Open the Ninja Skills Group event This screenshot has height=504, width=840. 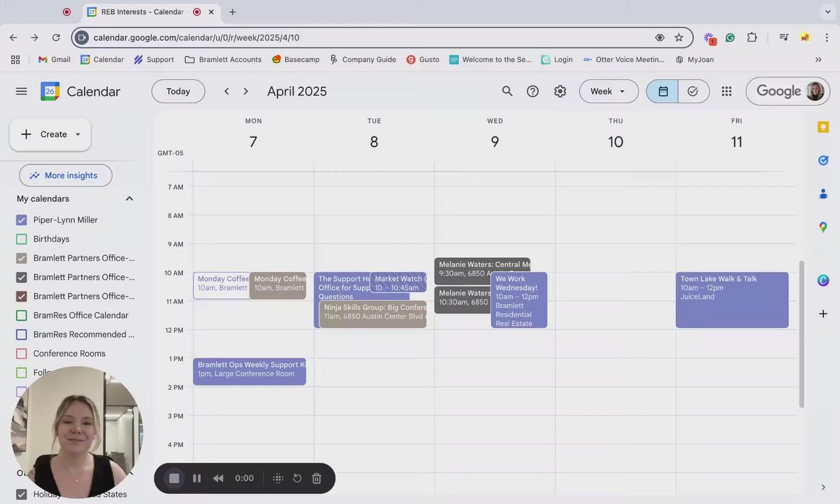point(373,314)
